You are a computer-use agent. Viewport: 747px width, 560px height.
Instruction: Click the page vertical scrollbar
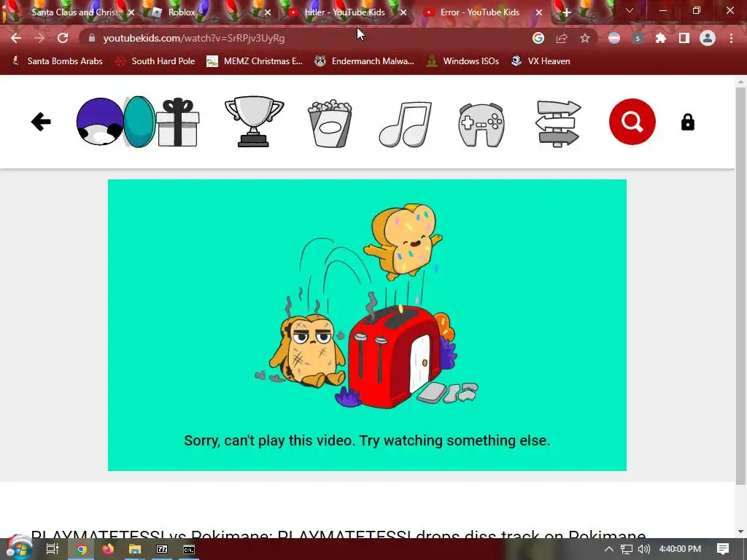(740, 286)
